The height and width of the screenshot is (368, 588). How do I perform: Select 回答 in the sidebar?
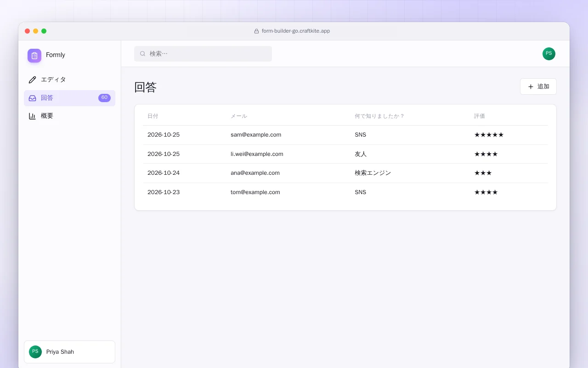tap(69, 98)
